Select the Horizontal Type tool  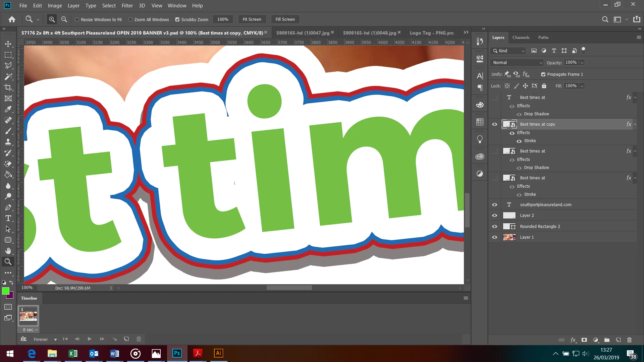coord(8,219)
